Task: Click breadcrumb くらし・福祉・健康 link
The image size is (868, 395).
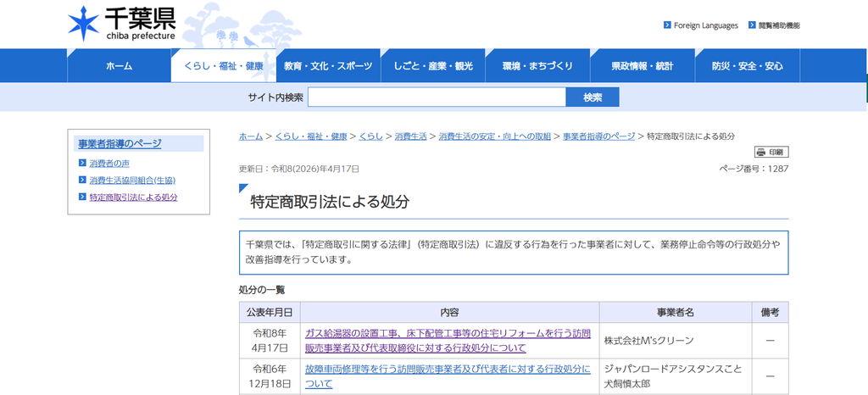Action: click(x=310, y=136)
